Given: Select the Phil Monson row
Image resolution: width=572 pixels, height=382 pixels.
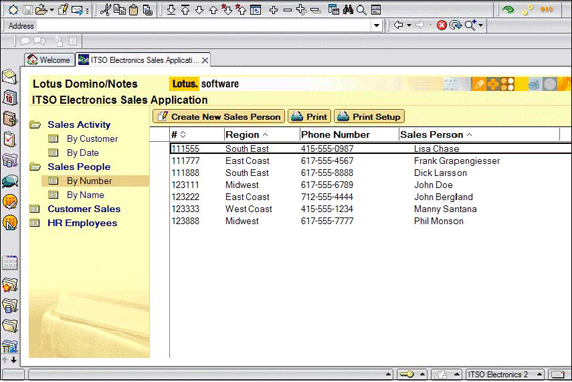Looking at the screenshot, I should [371, 221].
